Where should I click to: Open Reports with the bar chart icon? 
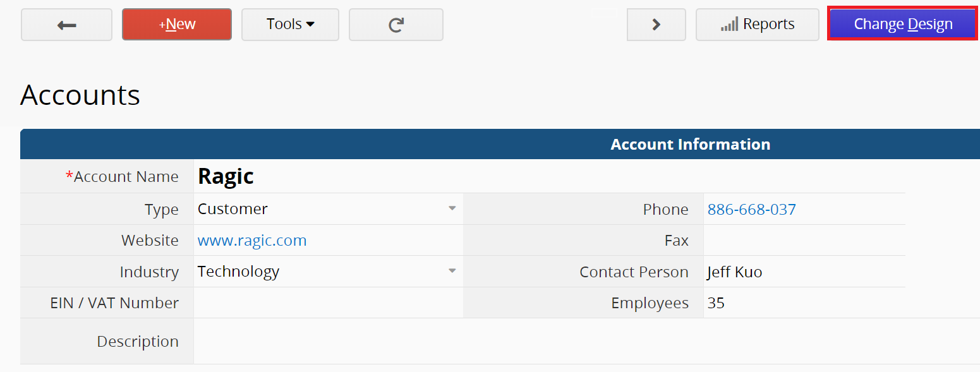tap(757, 25)
